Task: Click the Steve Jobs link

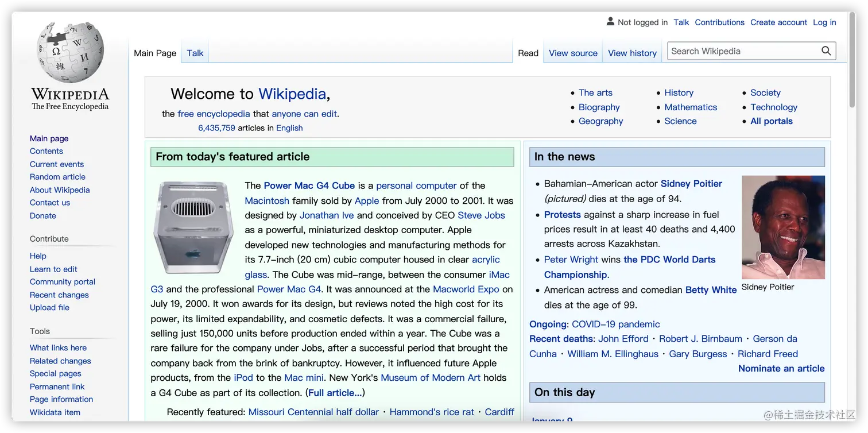Action: pos(481,216)
